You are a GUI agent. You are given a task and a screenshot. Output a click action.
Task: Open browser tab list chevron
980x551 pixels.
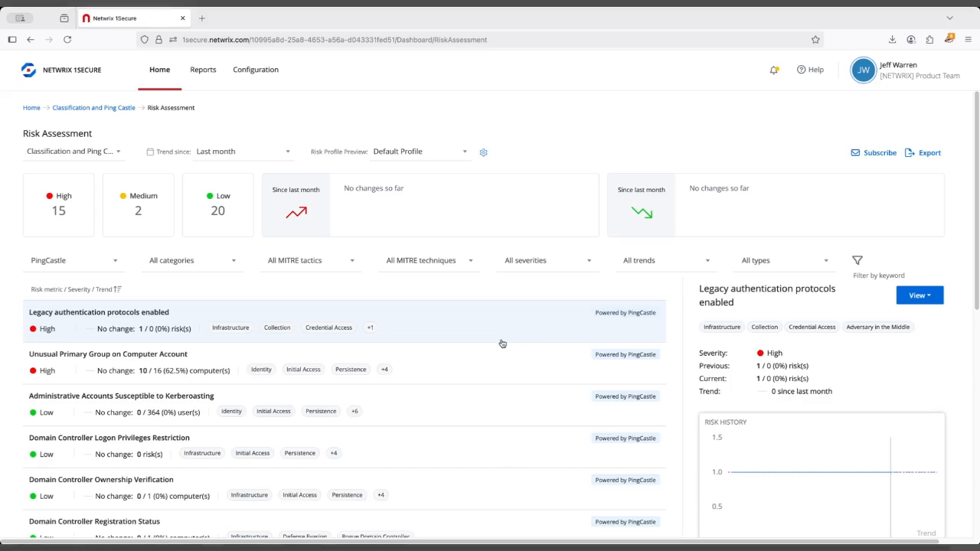click(x=949, y=18)
